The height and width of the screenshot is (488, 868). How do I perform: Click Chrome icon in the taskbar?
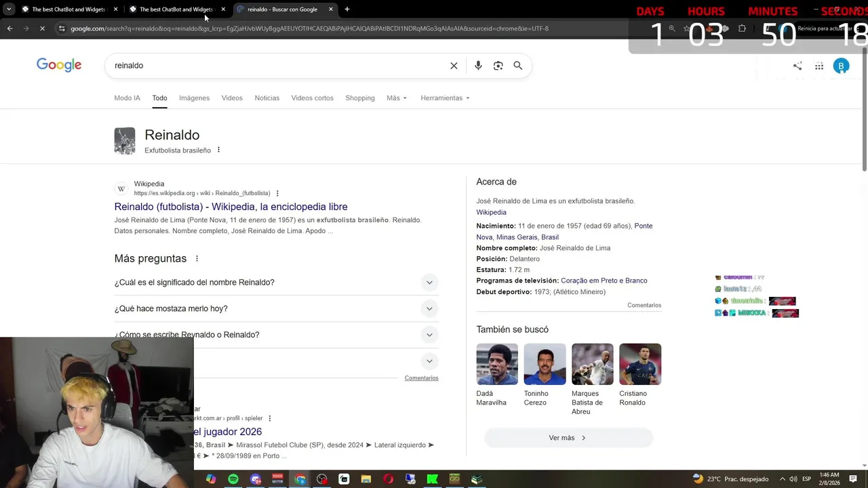click(x=300, y=479)
